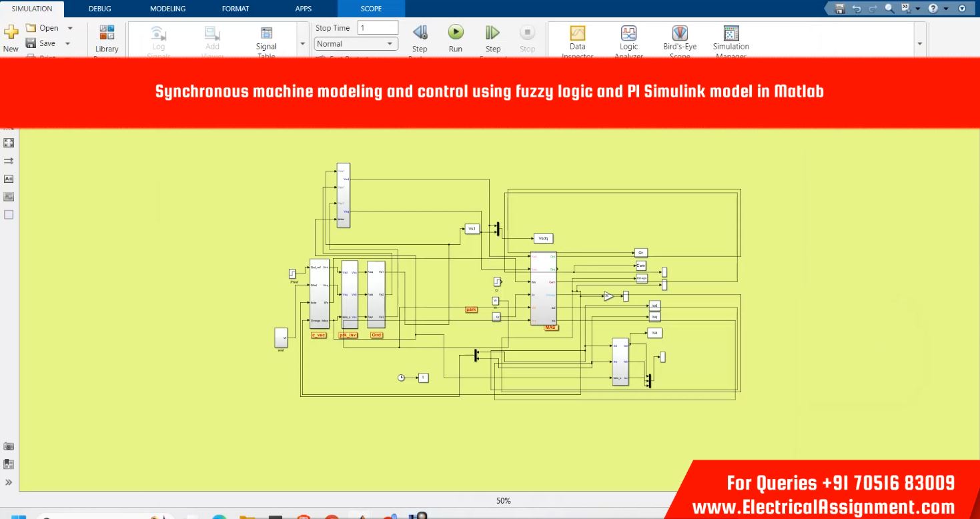Viewport: 980px width, 519px height.
Task: Expand the Open file dropdown arrow
Action: (x=70, y=29)
